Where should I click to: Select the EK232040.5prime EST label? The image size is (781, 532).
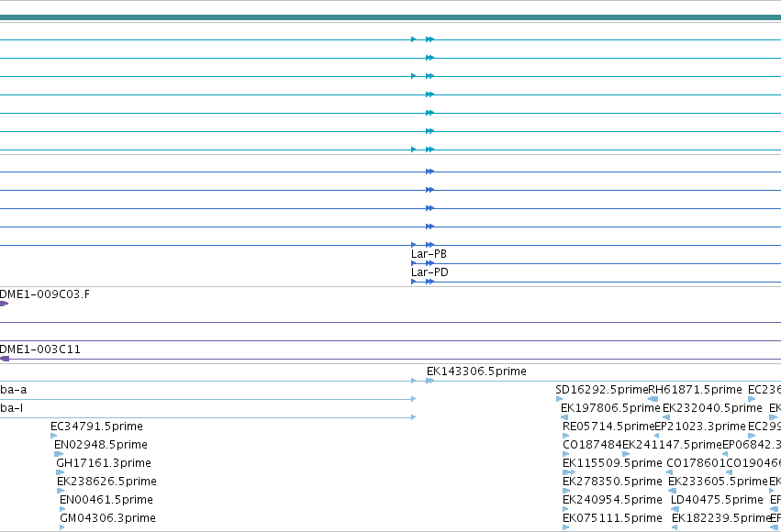pos(712,408)
